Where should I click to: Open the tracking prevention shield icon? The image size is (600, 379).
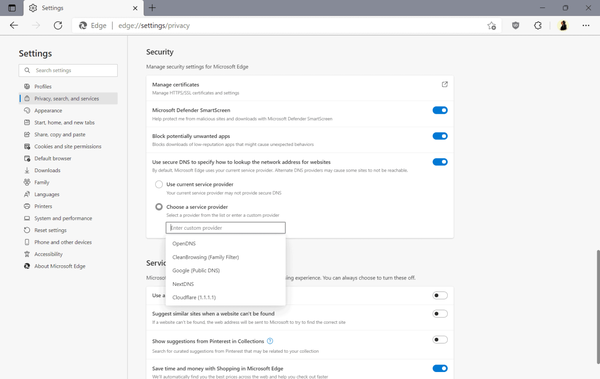pyautogui.click(x=515, y=26)
